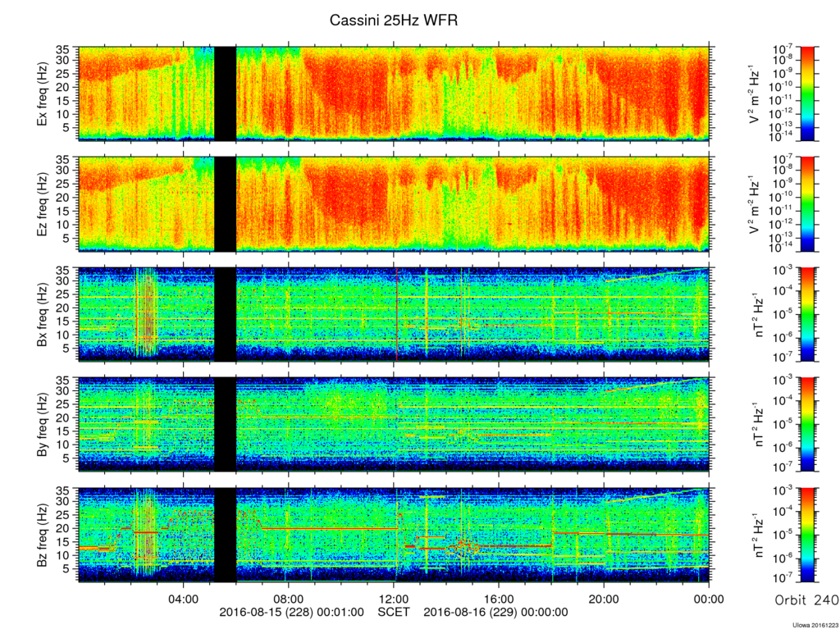Click the "20:00" time axis label
Viewport: 840px width, 629px height.
(604, 599)
